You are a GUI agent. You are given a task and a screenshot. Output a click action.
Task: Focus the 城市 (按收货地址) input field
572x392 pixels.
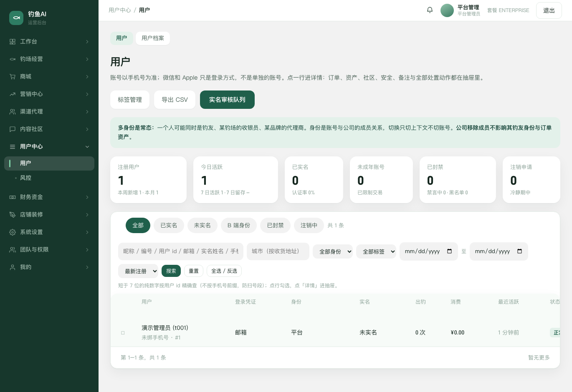pos(278,251)
